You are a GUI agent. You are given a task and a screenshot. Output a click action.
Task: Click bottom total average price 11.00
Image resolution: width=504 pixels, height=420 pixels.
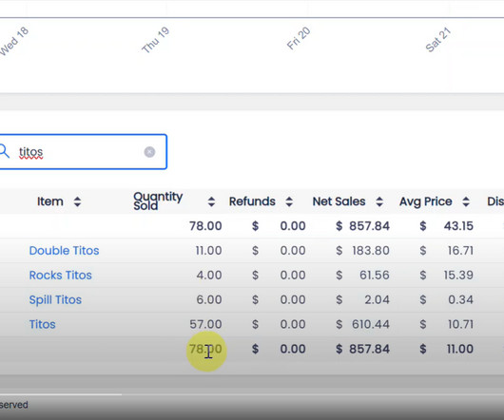pos(460,349)
